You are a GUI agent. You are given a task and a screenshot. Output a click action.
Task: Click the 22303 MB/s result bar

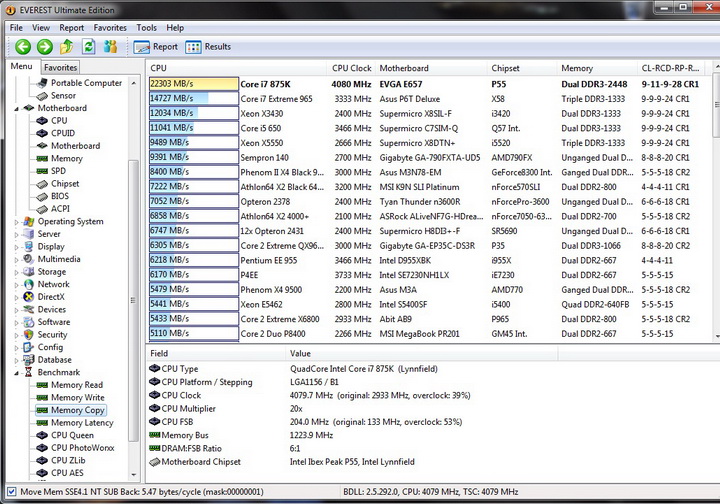(x=194, y=84)
